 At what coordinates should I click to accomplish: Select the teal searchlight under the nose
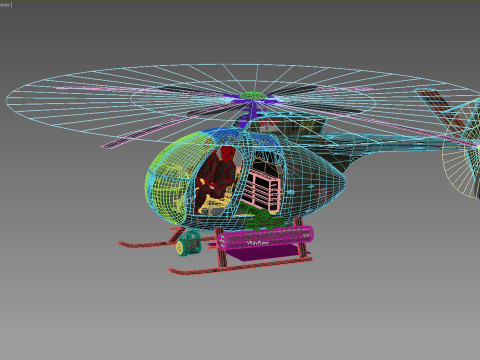[x=188, y=244]
